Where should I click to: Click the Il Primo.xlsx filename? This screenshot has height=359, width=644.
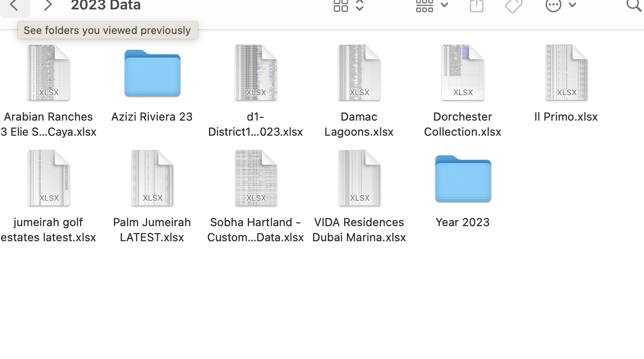point(566,116)
